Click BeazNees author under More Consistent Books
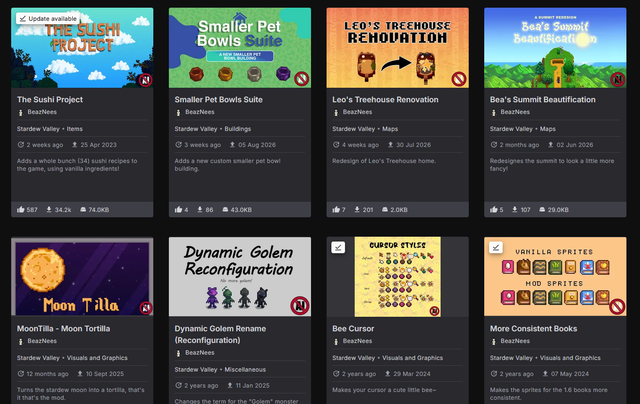Viewport: 640px width, 404px height. tap(515, 341)
